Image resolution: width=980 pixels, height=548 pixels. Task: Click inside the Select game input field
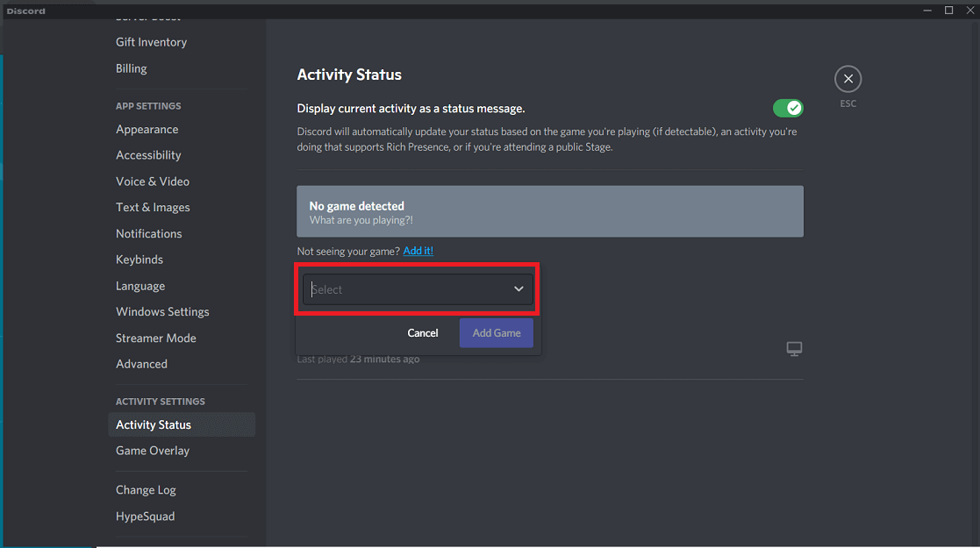pyautogui.click(x=418, y=289)
